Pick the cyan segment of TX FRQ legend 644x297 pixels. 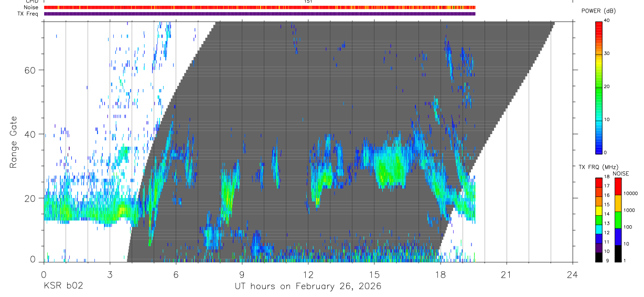tap(598, 229)
